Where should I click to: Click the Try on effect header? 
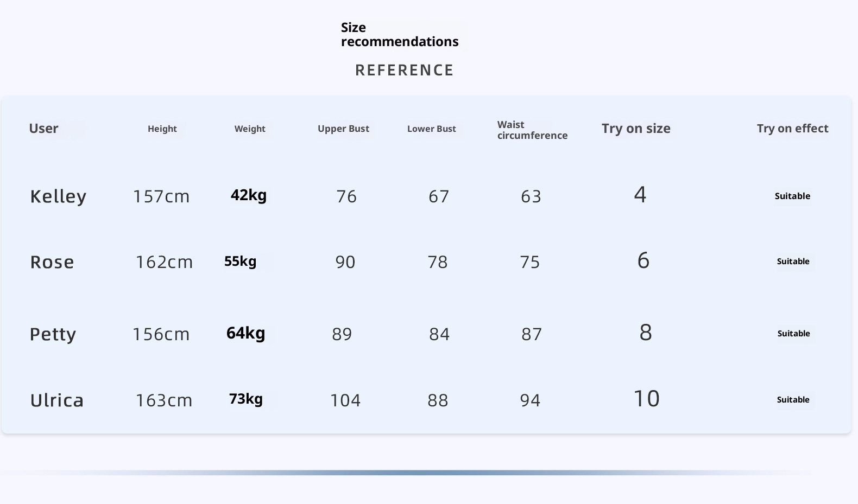pyautogui.click(x=792, y=129)
